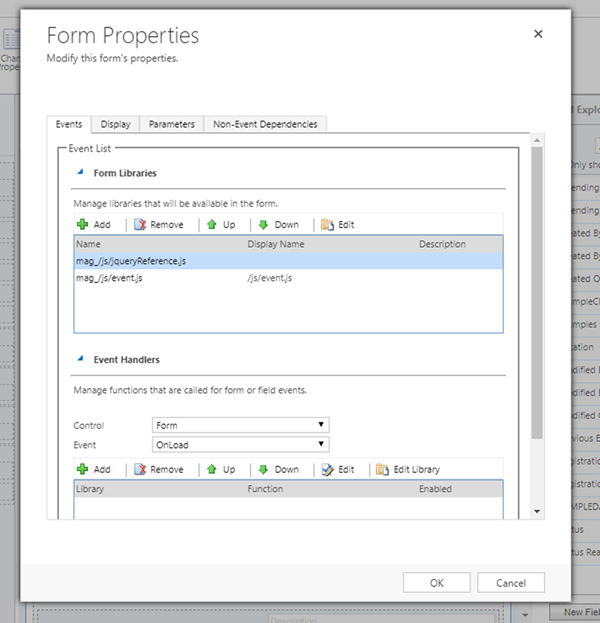Switch to the Display tab
The height and width of the screenshot is (623, 600).
click(x=115, y=124)
